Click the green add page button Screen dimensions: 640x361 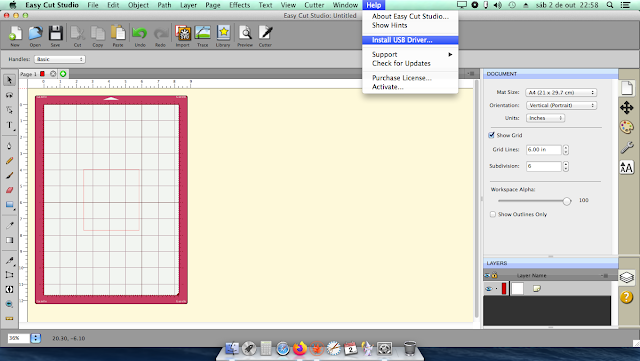pyautogui.click(x=63, y=74)
